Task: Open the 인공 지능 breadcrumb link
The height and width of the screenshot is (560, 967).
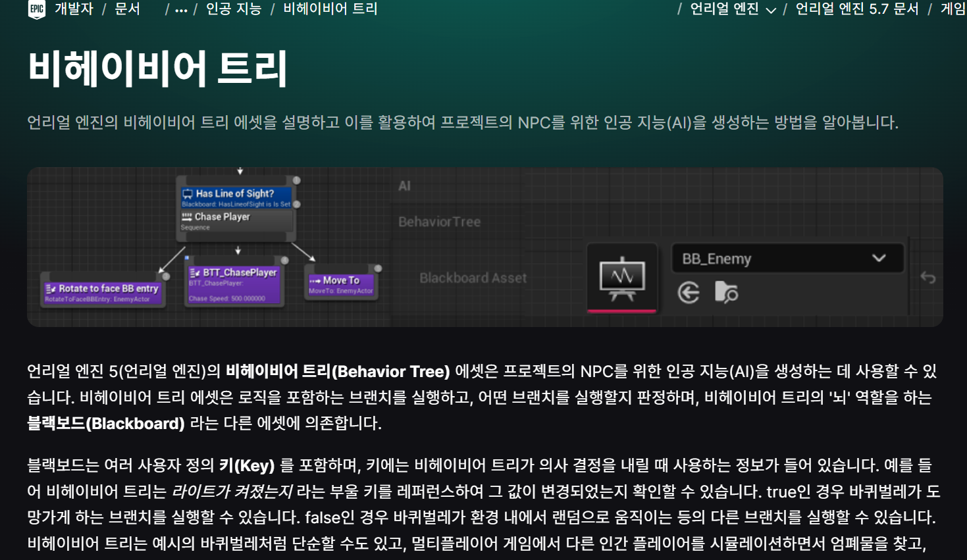Action: coord(234,9)
